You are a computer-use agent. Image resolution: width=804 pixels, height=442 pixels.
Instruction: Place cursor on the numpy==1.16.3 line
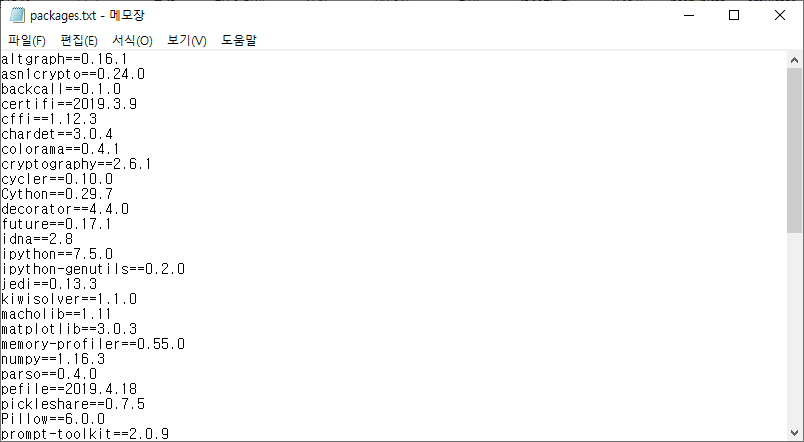pyautogui.click(x=53, y=359)
